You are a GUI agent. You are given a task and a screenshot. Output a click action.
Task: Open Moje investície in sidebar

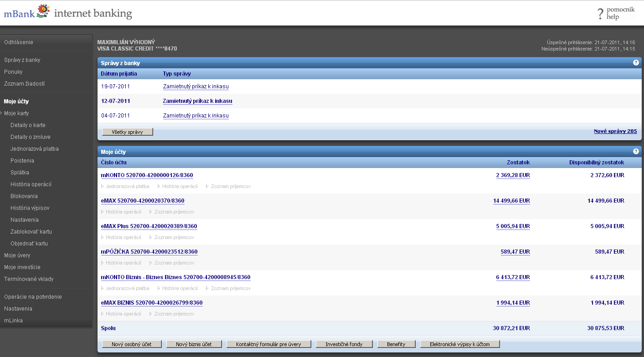pos(22,267)
